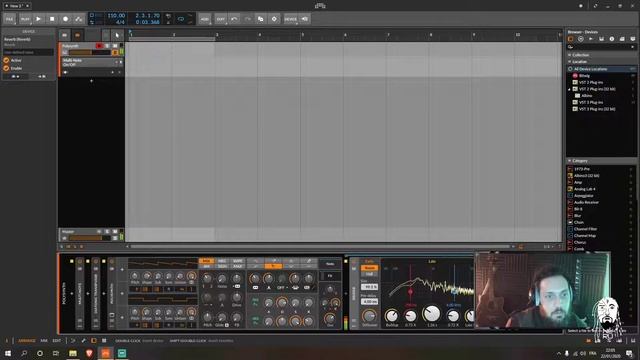The image size is (640, 360).
Task: Arm record on the Polysynth track
Action: pyautogui.click(x=99, y=46)
